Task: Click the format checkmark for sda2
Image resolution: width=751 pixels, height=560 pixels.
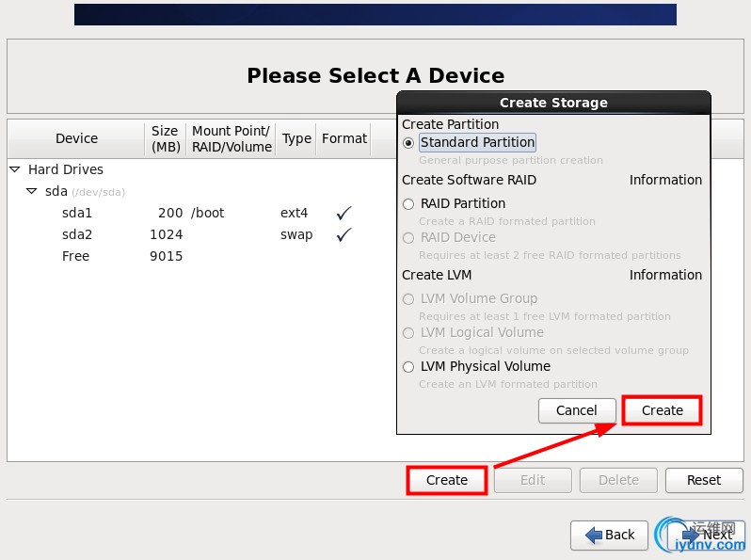Action: pyautogui.click(x=344, y=234)
